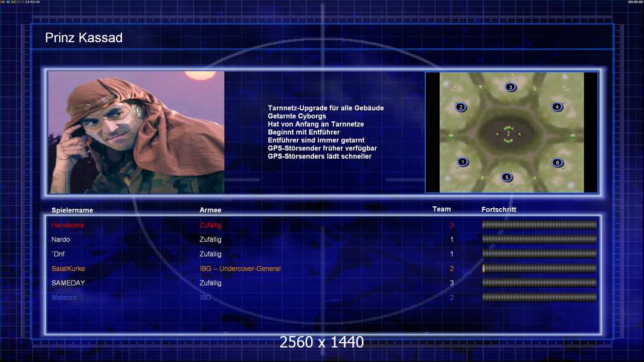644x362 pixels.
Task: Select start position 5 on the map
Action: click(507, 177)
